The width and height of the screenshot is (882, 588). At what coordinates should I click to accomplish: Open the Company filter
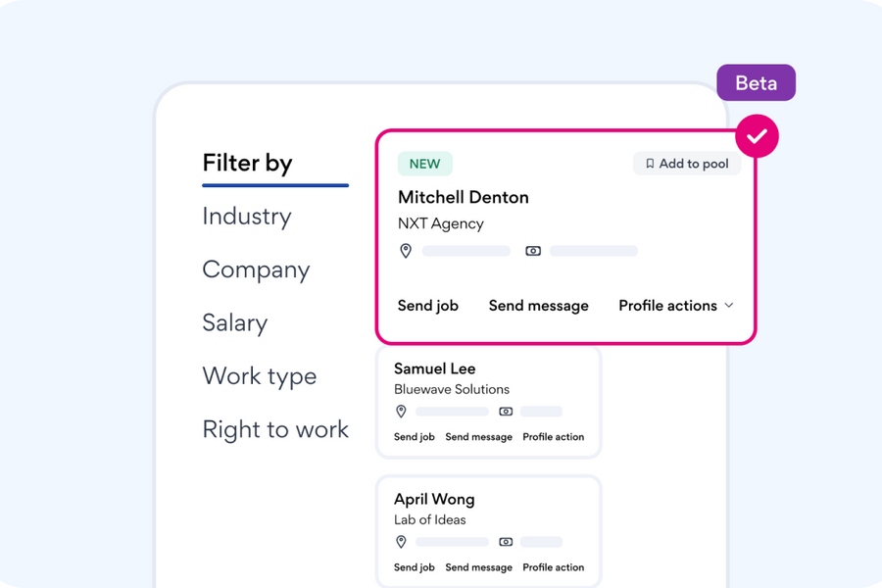[256, 270]
